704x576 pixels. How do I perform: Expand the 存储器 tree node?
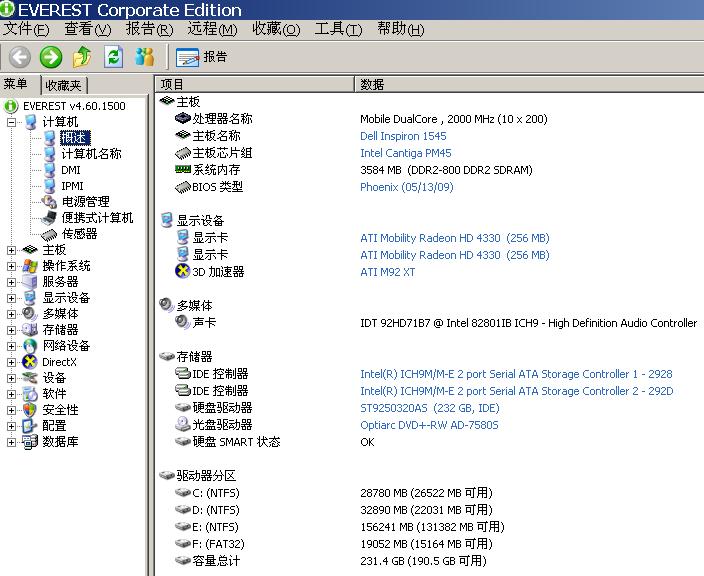pos(12,330)
